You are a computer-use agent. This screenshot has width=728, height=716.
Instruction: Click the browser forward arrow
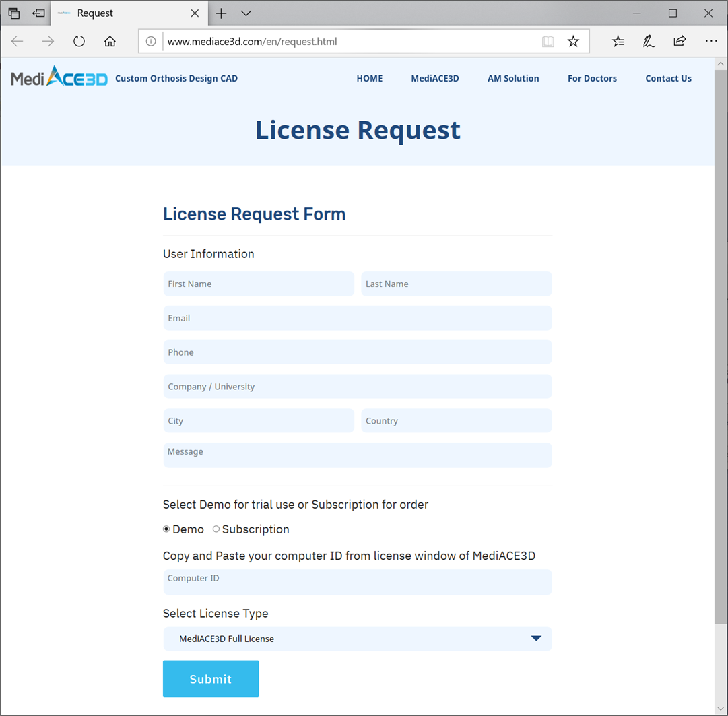click(48, 41)
